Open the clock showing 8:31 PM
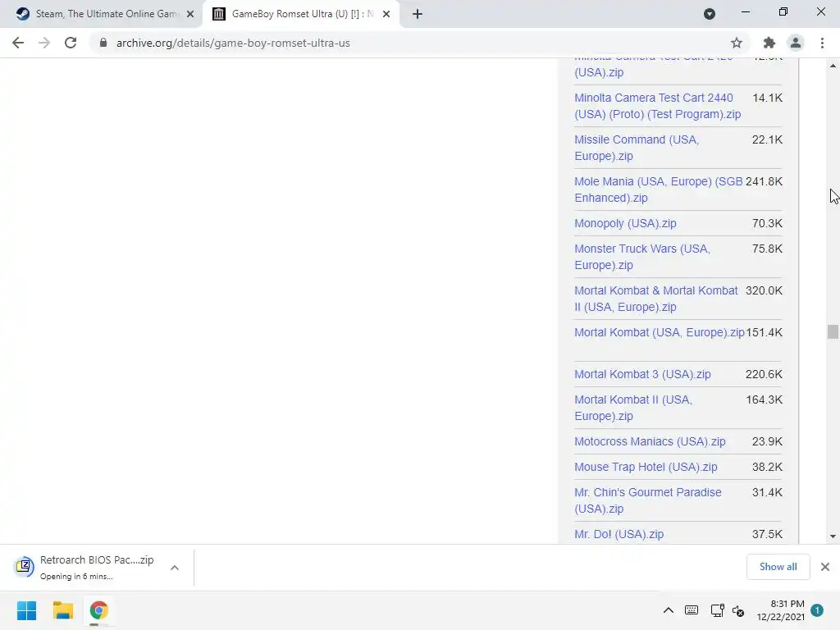840x630 pixels. [x=781, y=610]
